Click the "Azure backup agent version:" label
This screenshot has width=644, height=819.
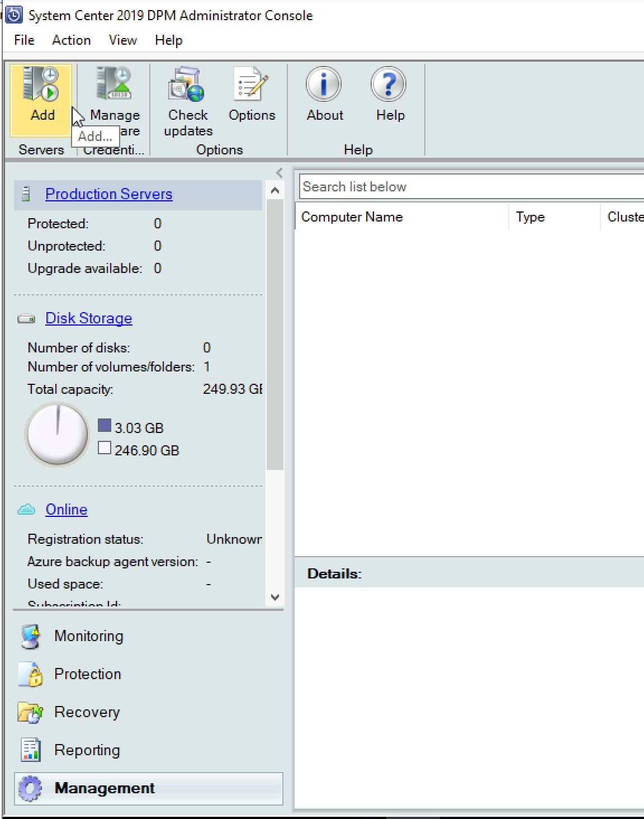pos(113,562)
